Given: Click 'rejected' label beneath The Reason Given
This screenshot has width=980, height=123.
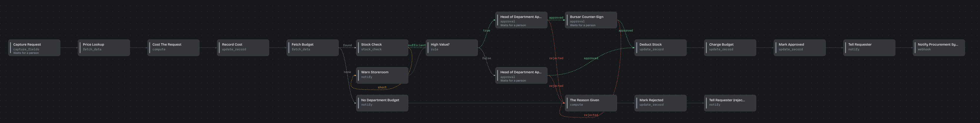Looking at the screenshot, I should click(591, 115).
